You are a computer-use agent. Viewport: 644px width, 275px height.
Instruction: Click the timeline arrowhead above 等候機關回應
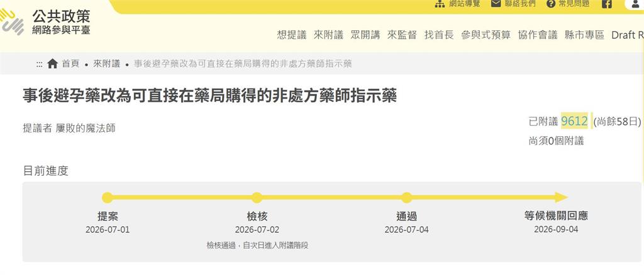[561, 198]
